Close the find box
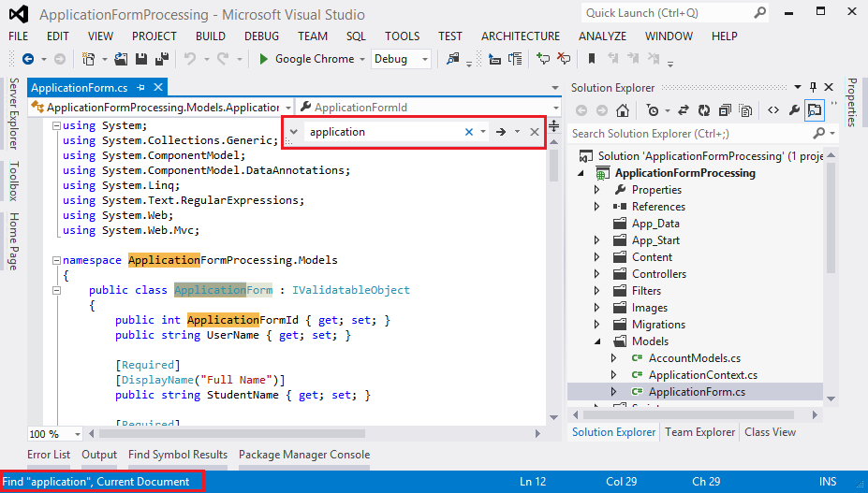Image resolution: width=868 pixels, height=493 pixels. click(x=535, y=132)
